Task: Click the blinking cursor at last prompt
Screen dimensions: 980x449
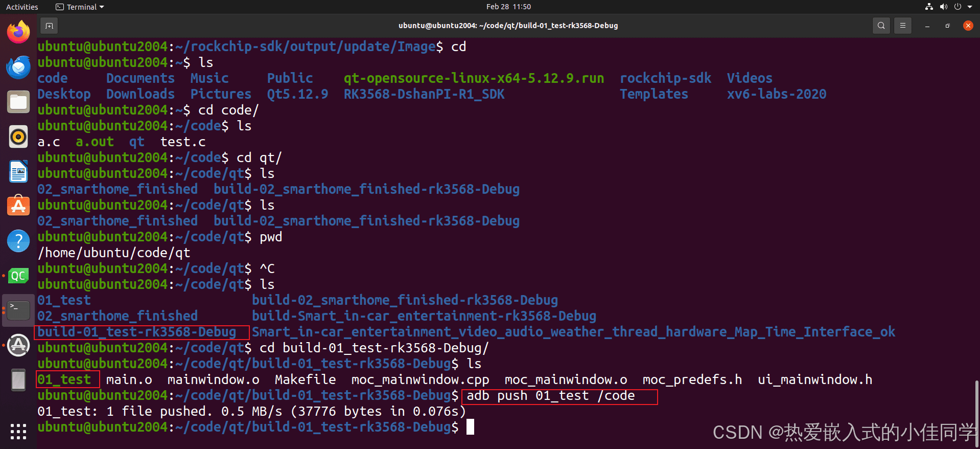Action: point(470,427)
